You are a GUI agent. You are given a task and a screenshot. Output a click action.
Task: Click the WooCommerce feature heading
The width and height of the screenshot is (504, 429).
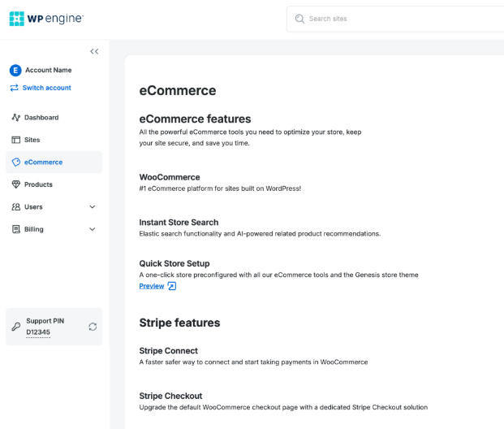(x=170, y=177)
